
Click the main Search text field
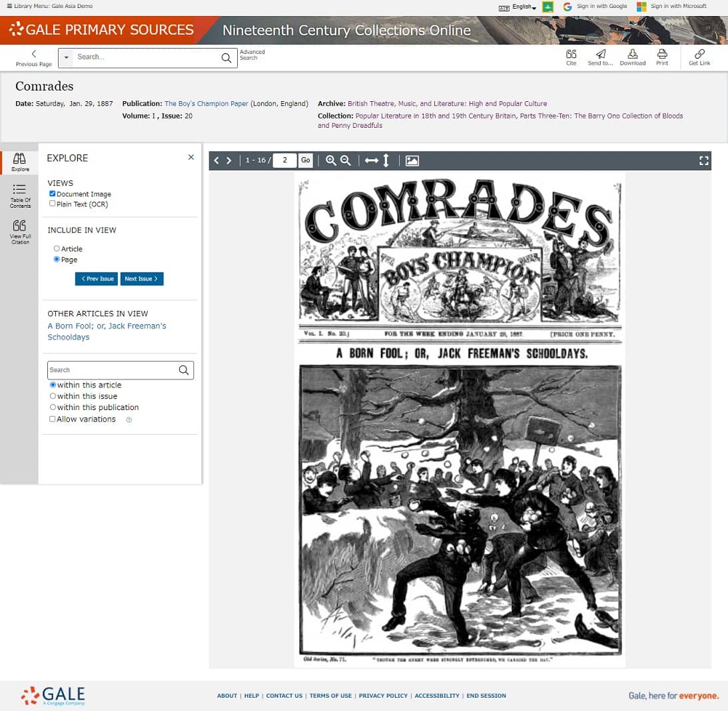point(147,57)
